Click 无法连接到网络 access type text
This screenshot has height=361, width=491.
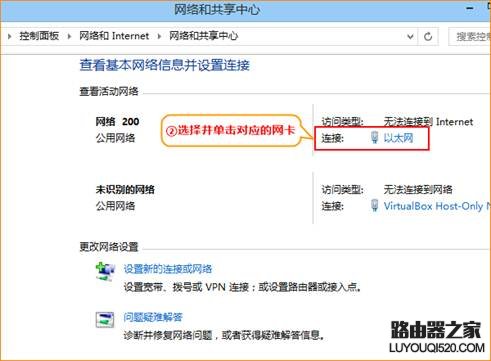[418, 190]
